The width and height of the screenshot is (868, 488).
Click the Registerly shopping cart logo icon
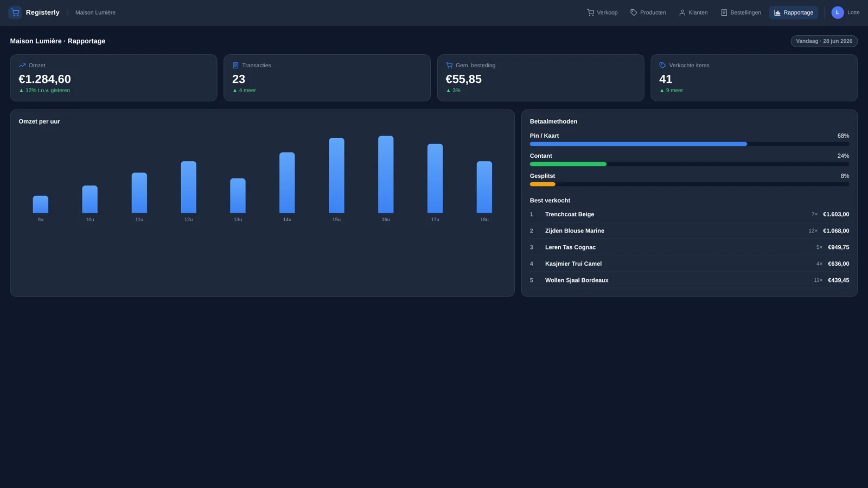pos(15,12)
